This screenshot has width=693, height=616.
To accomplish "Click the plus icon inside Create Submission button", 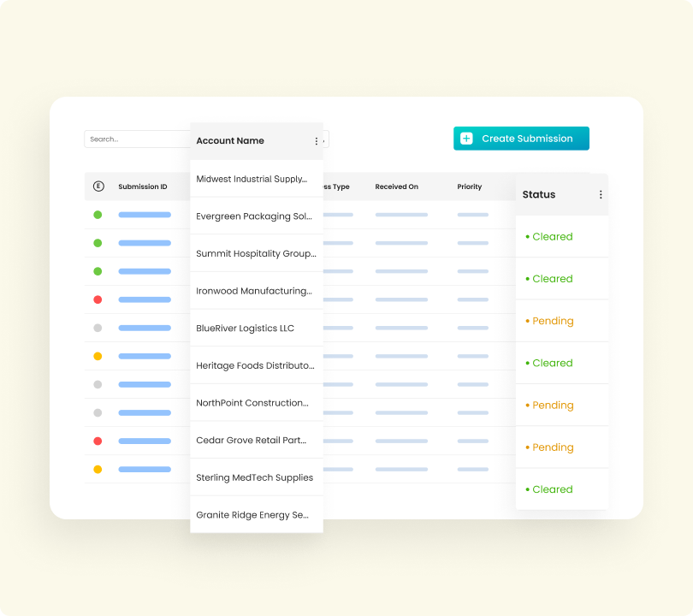I will pyautogui.click(x=465, y=138).
